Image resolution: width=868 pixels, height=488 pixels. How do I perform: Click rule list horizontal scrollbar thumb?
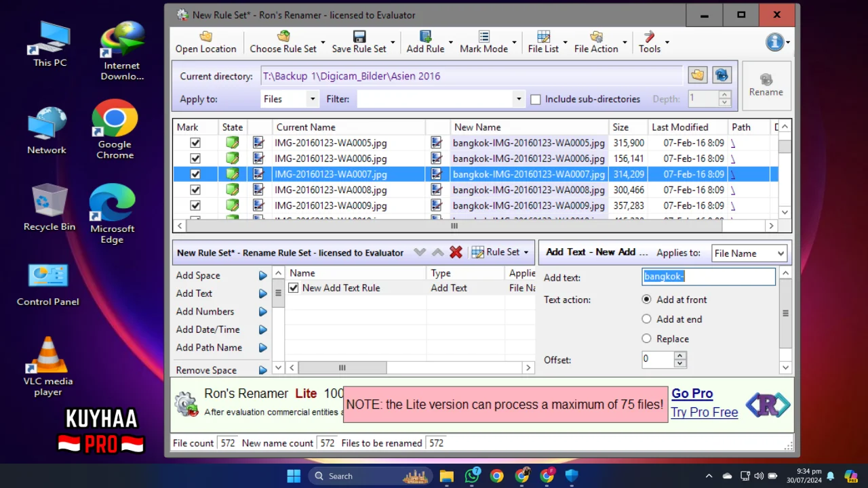342,367
